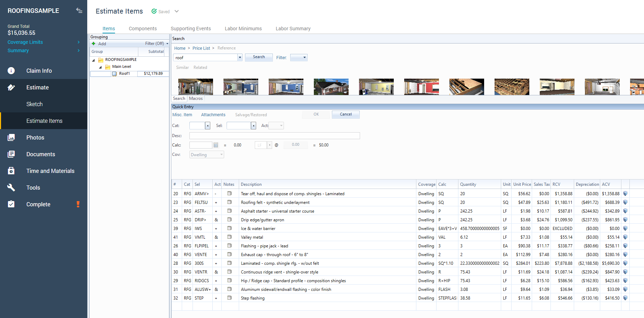Click the Time and Materials icon
The width and height of the screenshot is (644, 318).
coord(11,171)
